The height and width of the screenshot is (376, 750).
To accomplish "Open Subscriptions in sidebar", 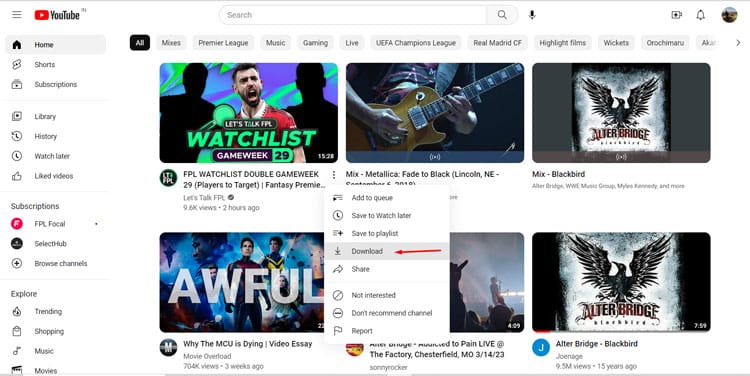I will click(x=55, y=84).
